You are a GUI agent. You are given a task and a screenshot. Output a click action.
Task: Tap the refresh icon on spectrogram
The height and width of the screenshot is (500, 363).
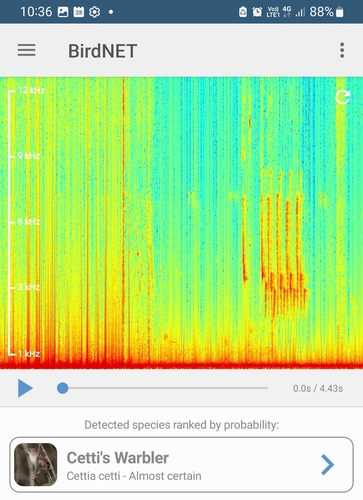(342, 97)
